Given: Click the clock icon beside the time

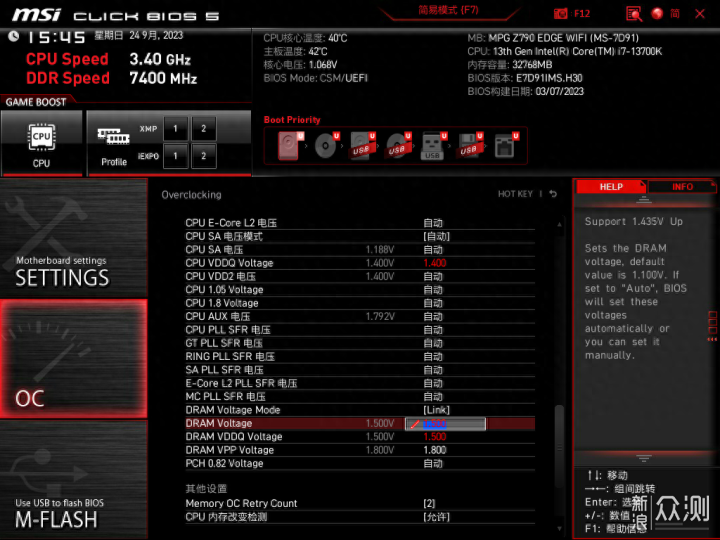Looking at the screenshot, I should click(13, 36).
